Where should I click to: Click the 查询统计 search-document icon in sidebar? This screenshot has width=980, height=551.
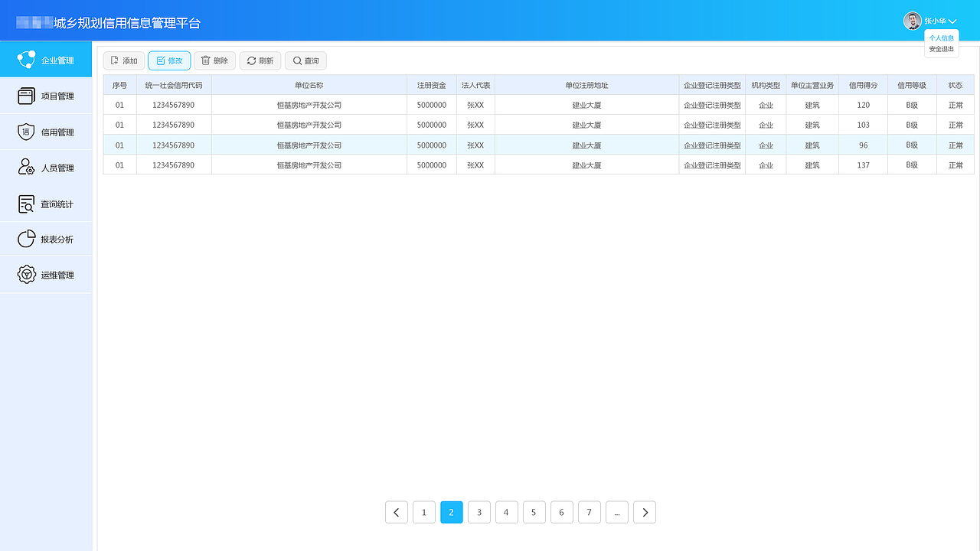point(26,204)
